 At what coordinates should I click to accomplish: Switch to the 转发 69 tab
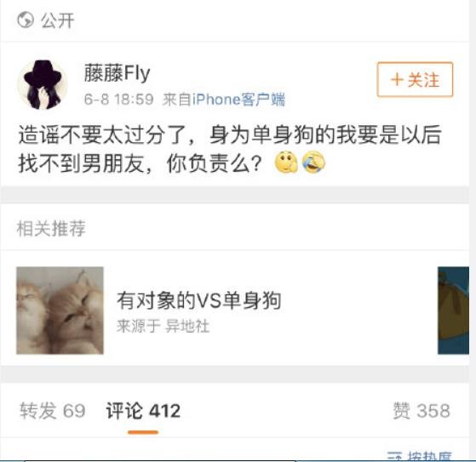coord(53,411)
